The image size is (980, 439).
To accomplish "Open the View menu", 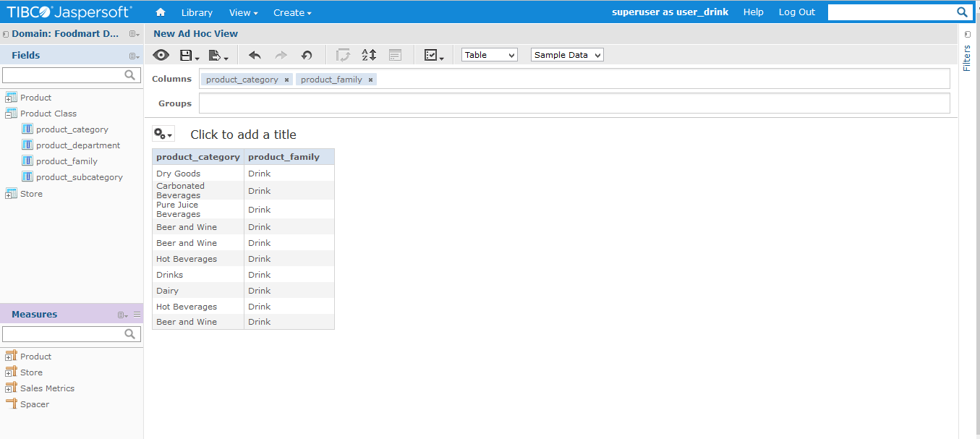I will [x=243, y=12].
